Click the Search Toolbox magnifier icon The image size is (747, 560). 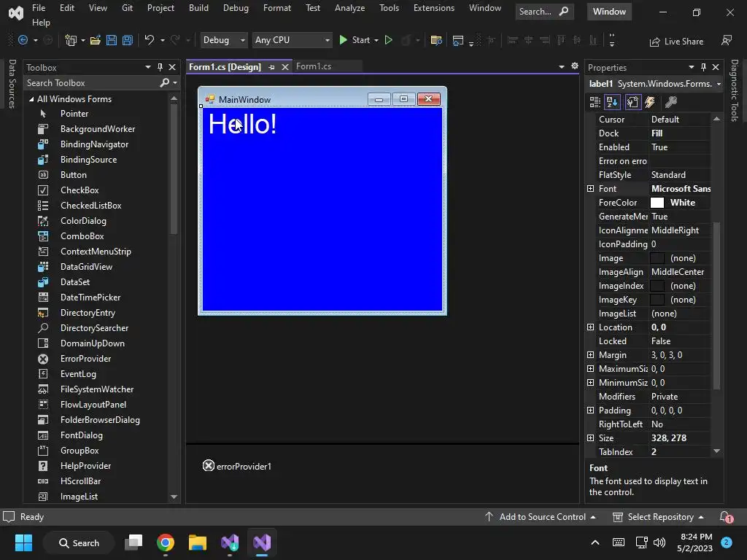point(164,83)
